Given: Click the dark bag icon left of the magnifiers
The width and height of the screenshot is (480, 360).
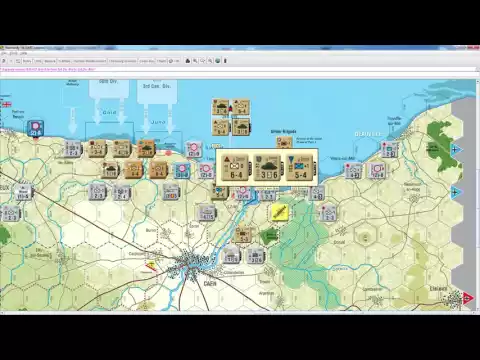Looking at the screenshot, I should pyautogui.click(x=188, y=61).
